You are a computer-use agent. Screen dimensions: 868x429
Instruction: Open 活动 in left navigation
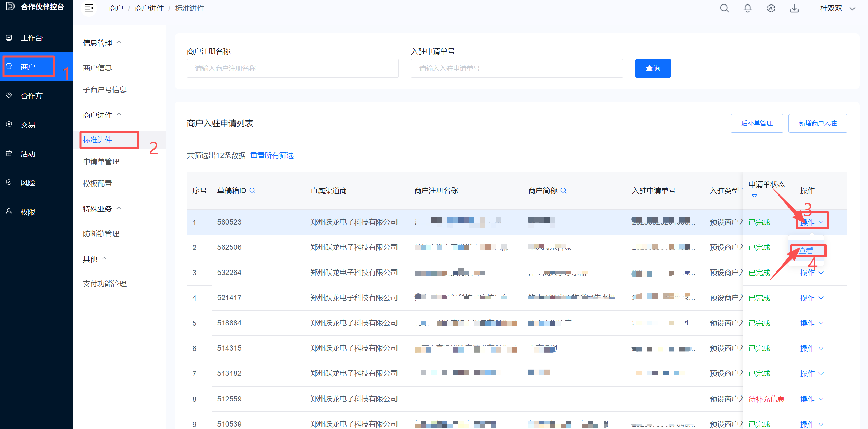tap(36, 154)
